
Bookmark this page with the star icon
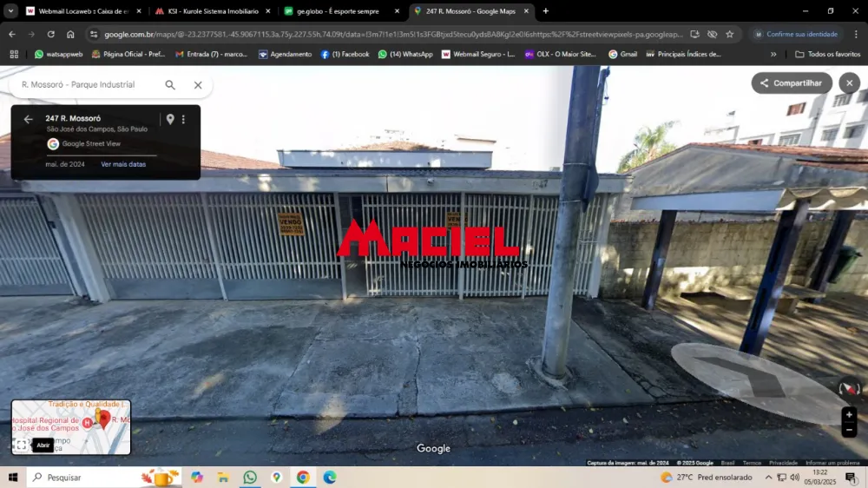(x=729, y=34)
